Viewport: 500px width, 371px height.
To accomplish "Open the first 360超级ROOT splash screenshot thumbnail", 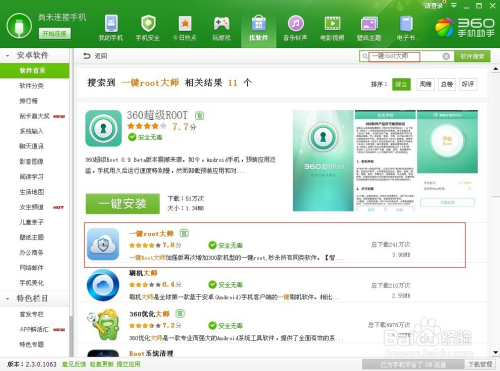I will tap(323, 160).
